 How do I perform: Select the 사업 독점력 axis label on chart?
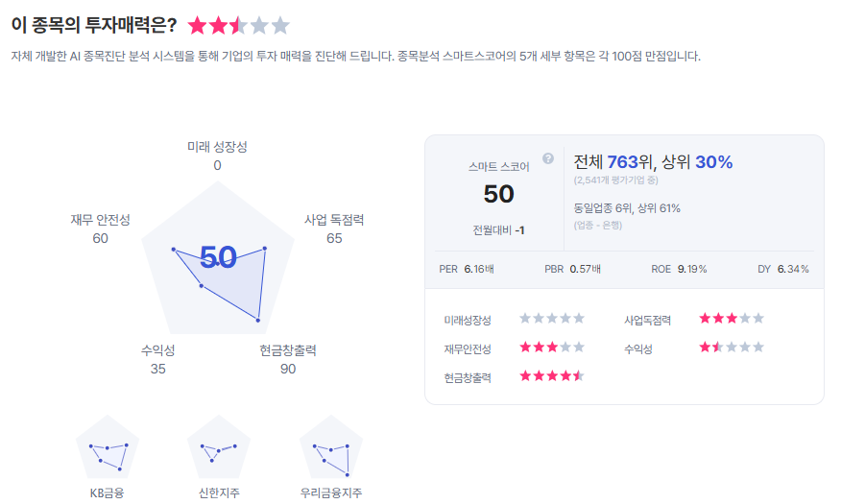pos(334,220)
